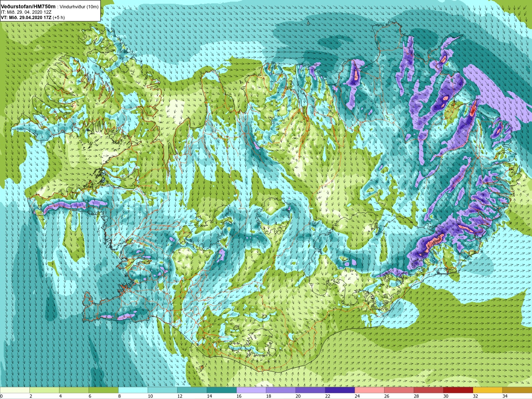Click the Vindurhviður (10m) parameter label
532x399 pixels.
tap(79, 7)
